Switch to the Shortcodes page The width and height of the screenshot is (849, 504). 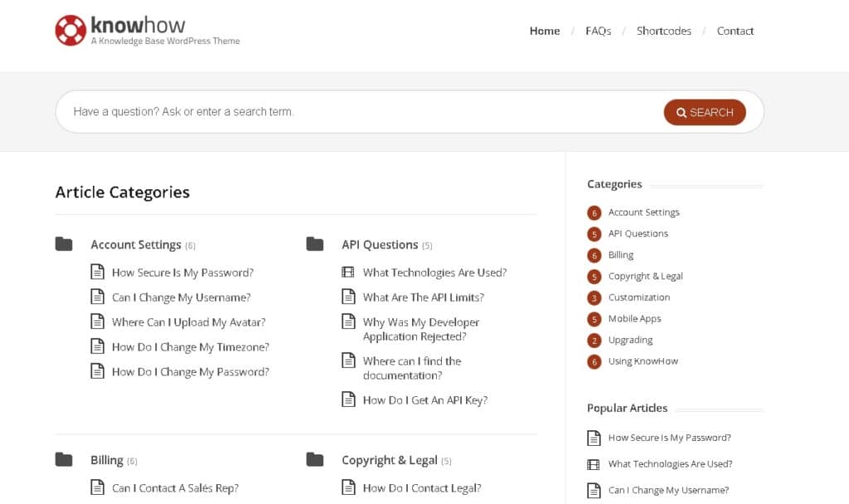pyautogui.click(x=663, y=31)
